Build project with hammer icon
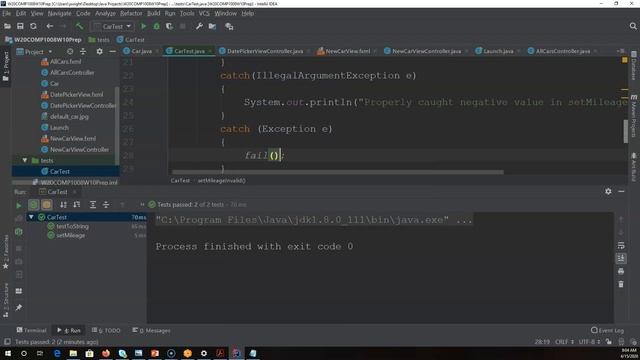 click(x=79, y=27)
